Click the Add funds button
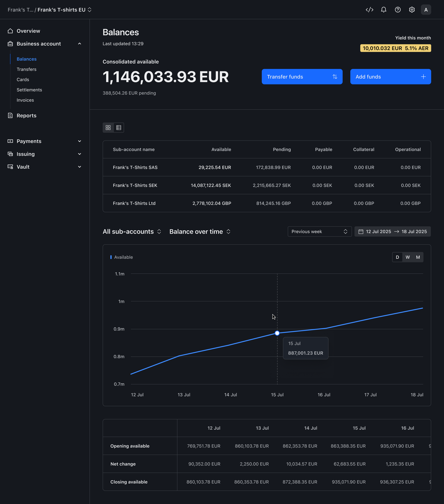The image size is (444, 504). coord(390,77)
